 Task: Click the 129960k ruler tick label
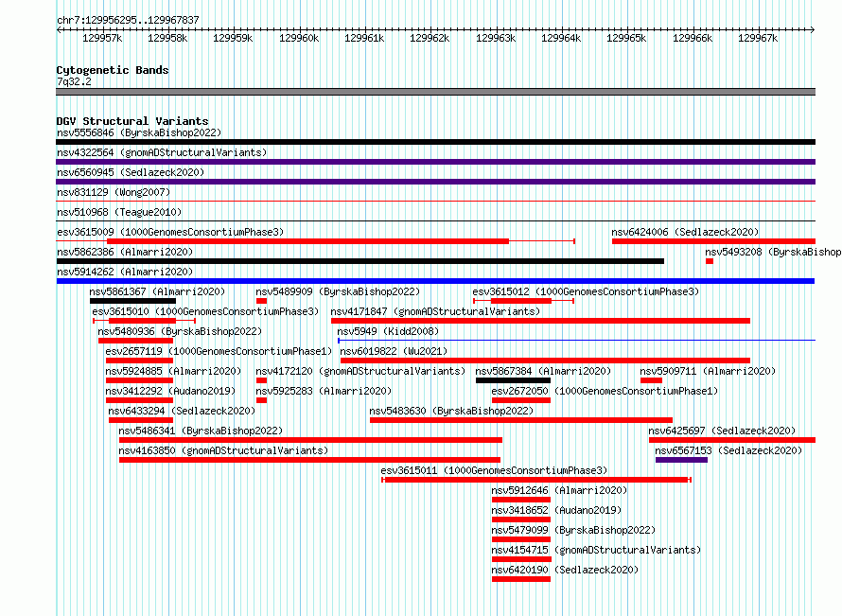[x=299, y=38]
